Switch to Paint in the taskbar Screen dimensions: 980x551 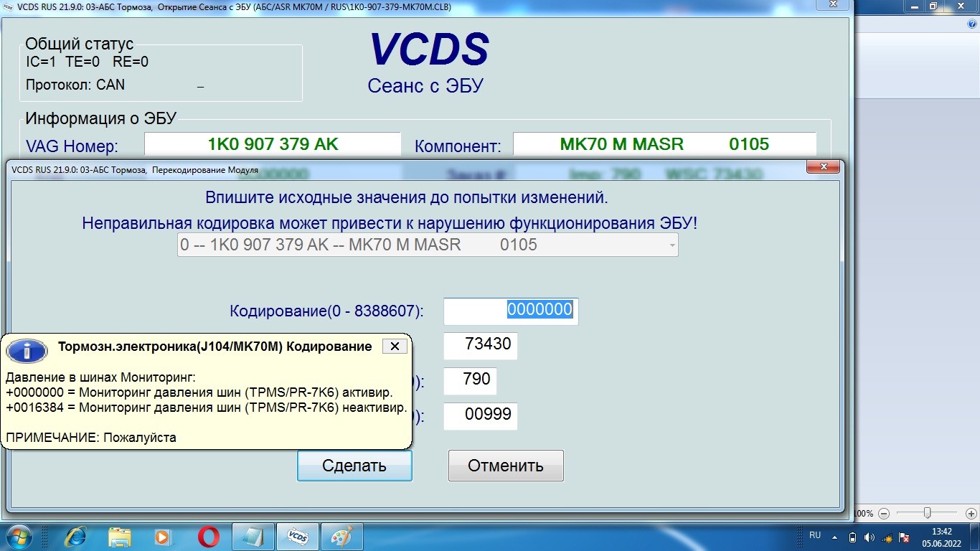tap(342, 536)
